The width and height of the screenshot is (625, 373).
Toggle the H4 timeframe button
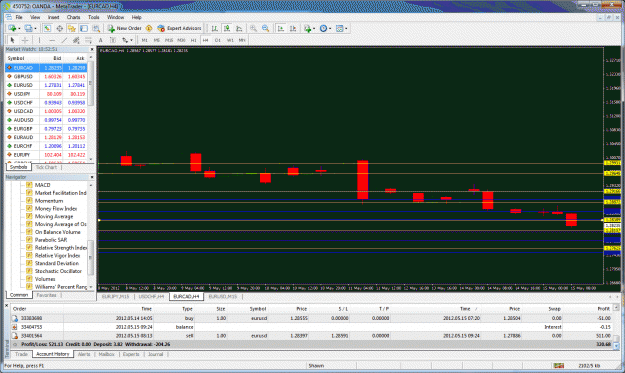tap(205, 40)
